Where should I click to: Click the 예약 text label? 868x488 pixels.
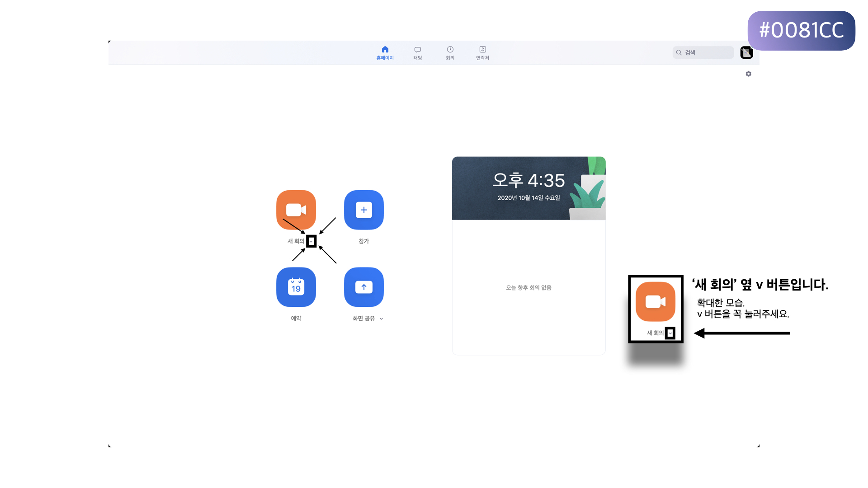[x=296, y=319]
